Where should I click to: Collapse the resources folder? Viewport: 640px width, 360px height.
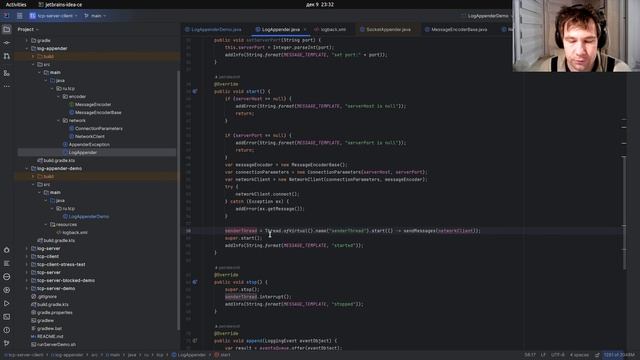pyautogui.click(x=46, y=224)
